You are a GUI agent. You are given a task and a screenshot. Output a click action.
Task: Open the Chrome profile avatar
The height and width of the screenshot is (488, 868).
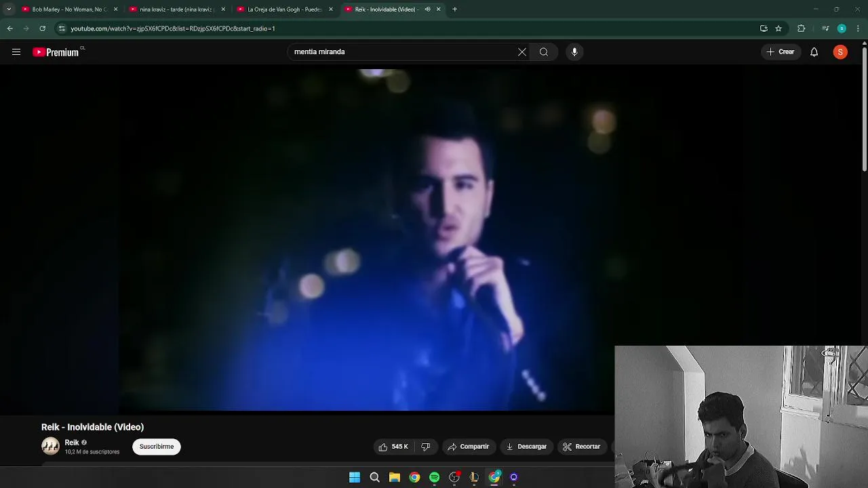(x=842, y=28)
